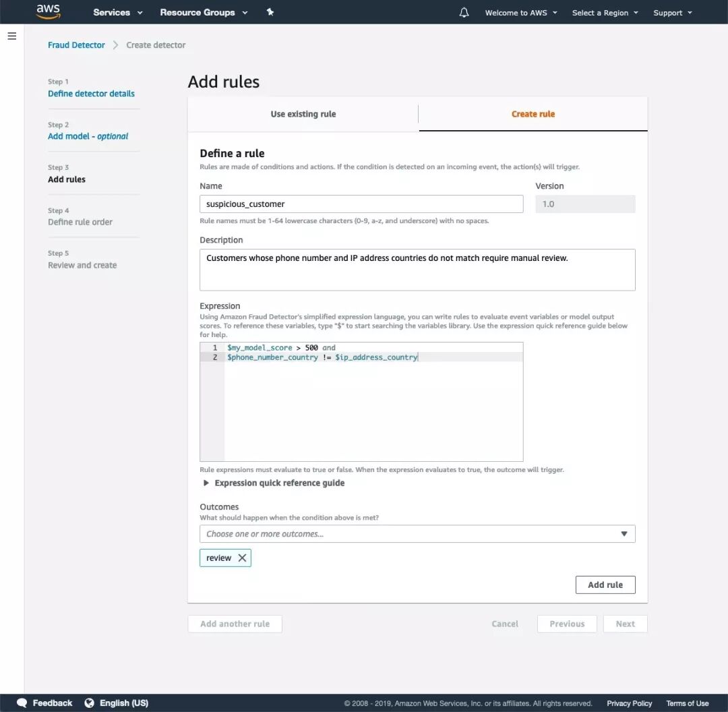Click the Add rule button

(x=605, y=585)
